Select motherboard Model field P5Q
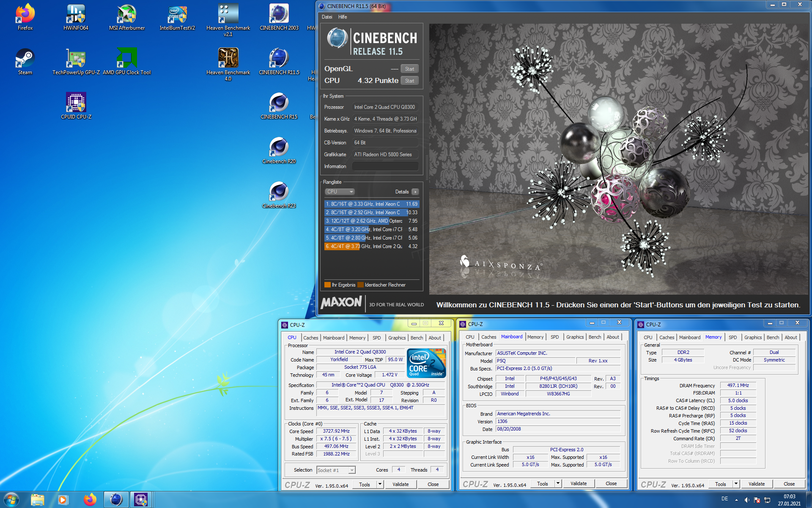Image resolution: width=812 pixels, height=508 pixels. [535, 361]
